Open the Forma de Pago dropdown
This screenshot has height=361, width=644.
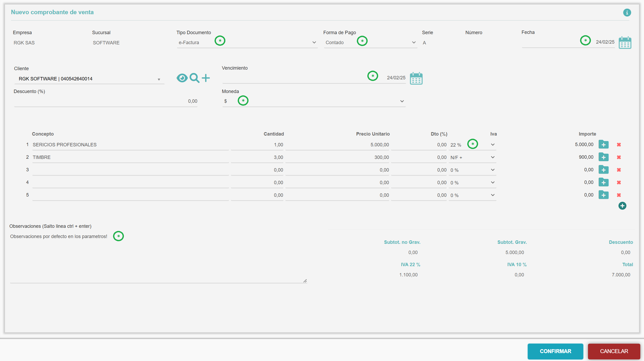(414, 43)
